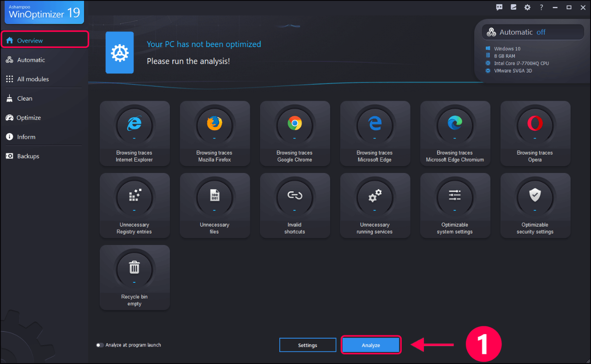Screen dimensions: 591x364
Task: Open settings via title bar gear icon
Action: coord(527,7)
